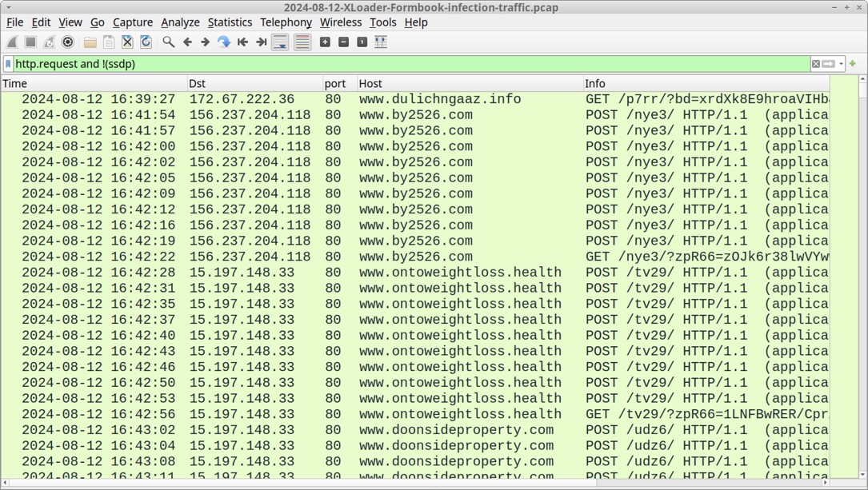Sort packets by the Info column header
This screenshot has width=868, height=490.
706,83
